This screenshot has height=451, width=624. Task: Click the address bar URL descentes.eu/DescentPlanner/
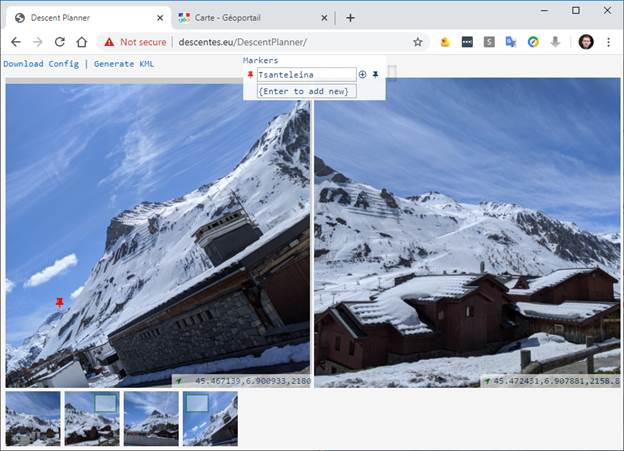pyautogui.click(x=242, y=42)
